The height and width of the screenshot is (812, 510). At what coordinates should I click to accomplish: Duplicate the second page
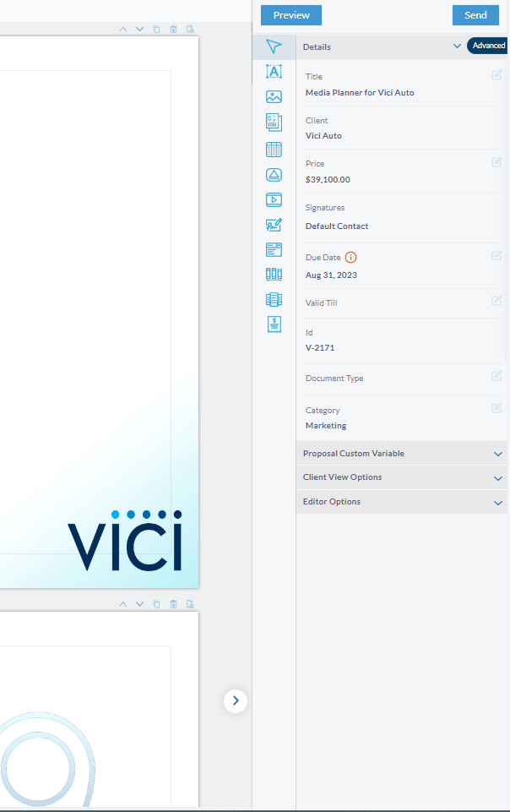tap(156, 604)
